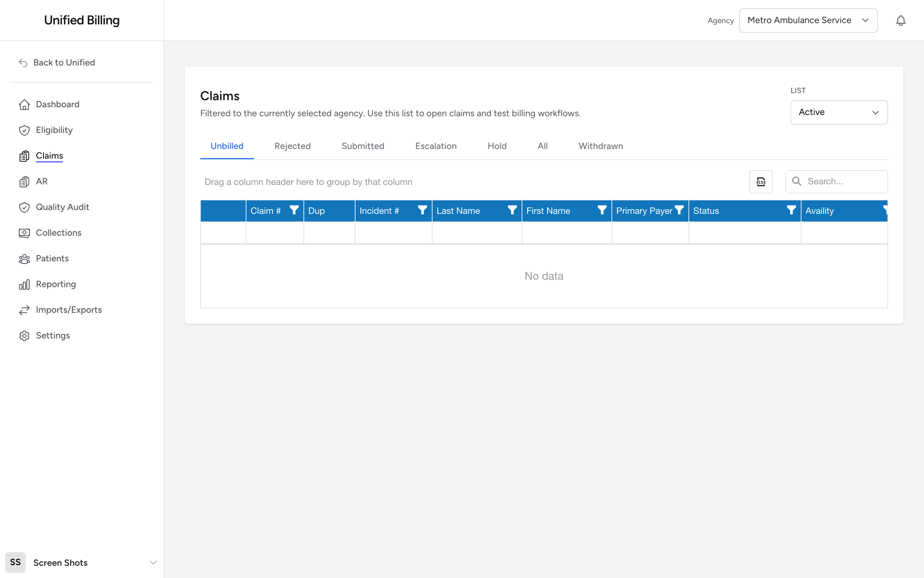Sort by the Availity column header
The width and height of the screenshot is (924, 578).
click(x=844, y=211)
